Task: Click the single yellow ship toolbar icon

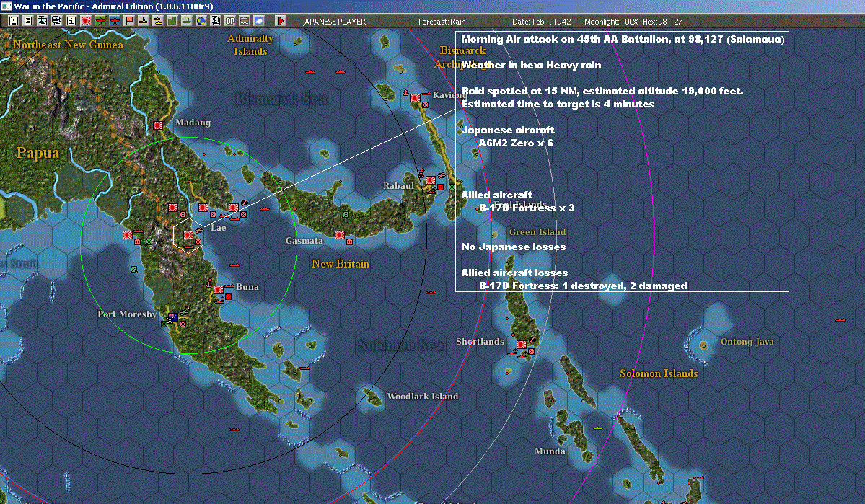Action: [144, 21]
